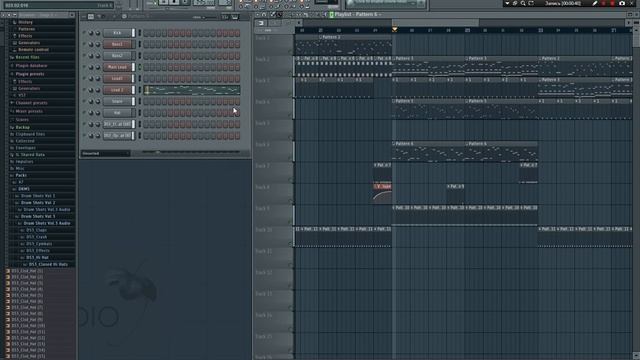Open Clipboard files in the browser
Image resolution: width=640 pixels, height=360 pixels.
tap(30, 134)
